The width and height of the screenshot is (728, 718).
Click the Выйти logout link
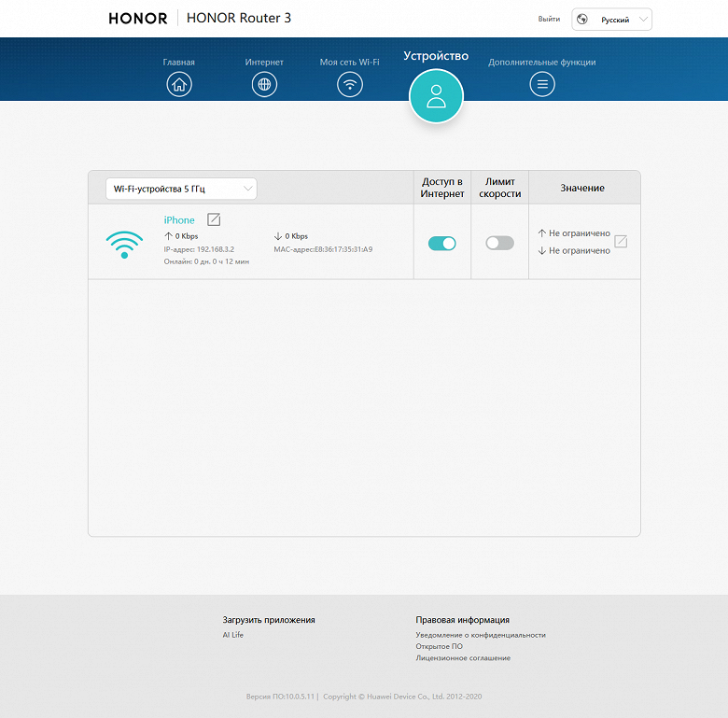pos(549,19)
